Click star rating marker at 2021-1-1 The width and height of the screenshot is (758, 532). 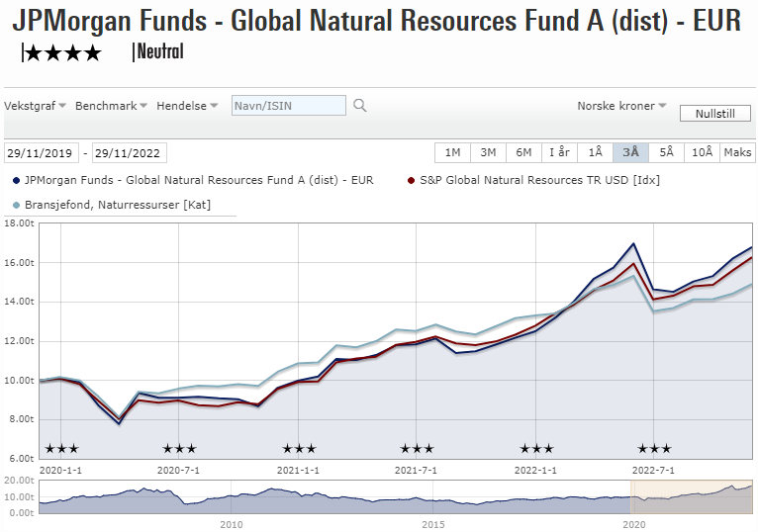(x=299, y=449)
